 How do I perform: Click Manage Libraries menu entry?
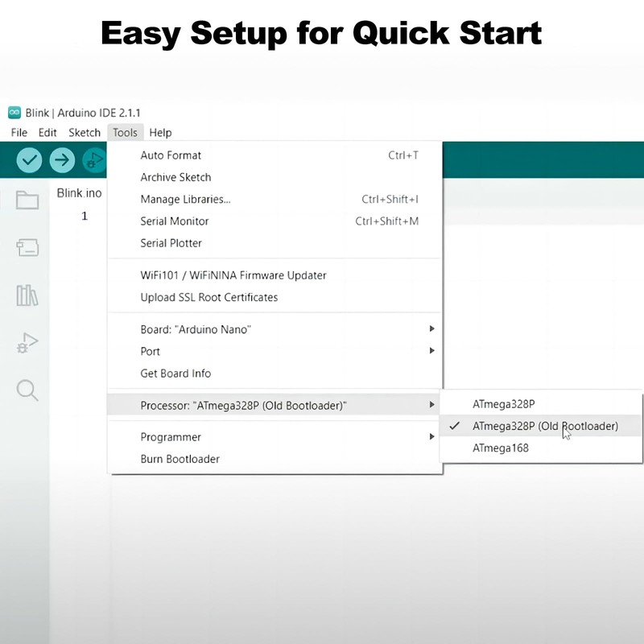coord(185,199)
